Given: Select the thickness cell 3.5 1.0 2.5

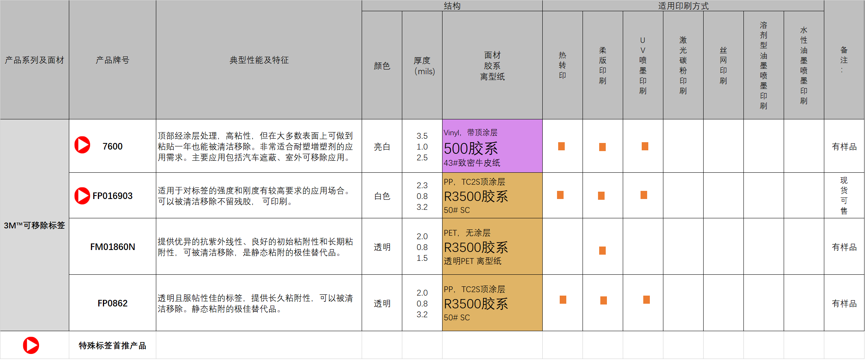Looking at the screenshot, I should point(422,146).
